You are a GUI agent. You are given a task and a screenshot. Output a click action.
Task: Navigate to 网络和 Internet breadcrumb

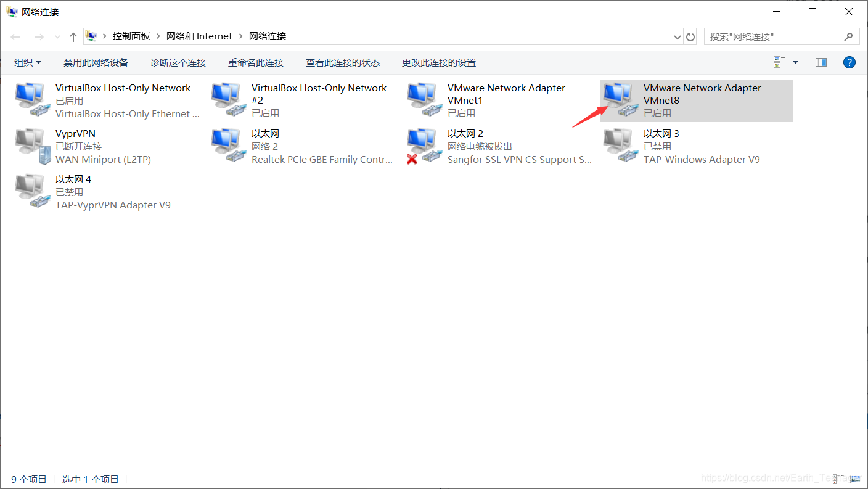pos(199,36)
